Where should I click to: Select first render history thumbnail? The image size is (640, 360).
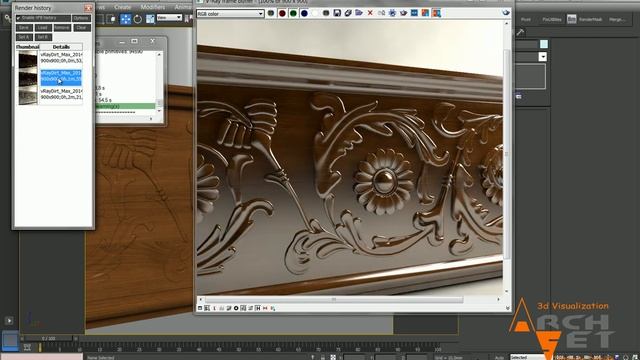pyautogui.click(x=28, y=60)
